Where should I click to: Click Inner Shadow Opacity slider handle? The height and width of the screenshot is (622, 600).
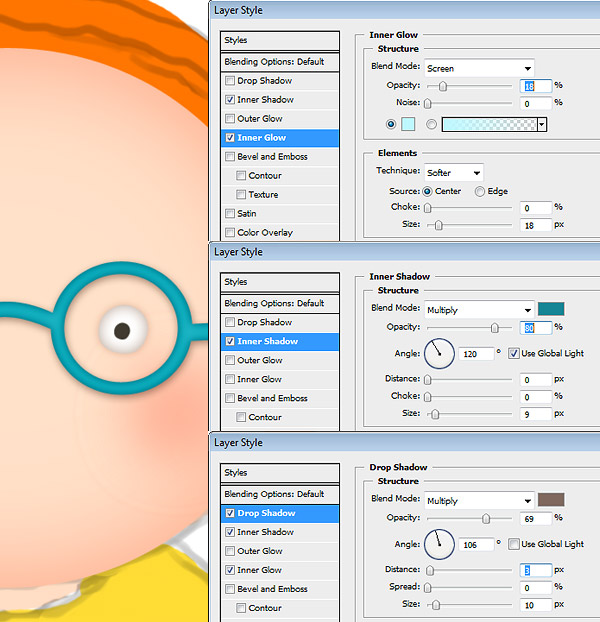pyautogui.click(x=495, y=328)
